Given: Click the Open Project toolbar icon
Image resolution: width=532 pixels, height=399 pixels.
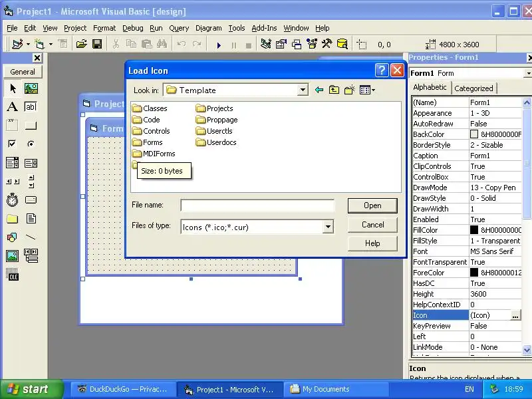Looking at the screenshot, I should (81, 44).
